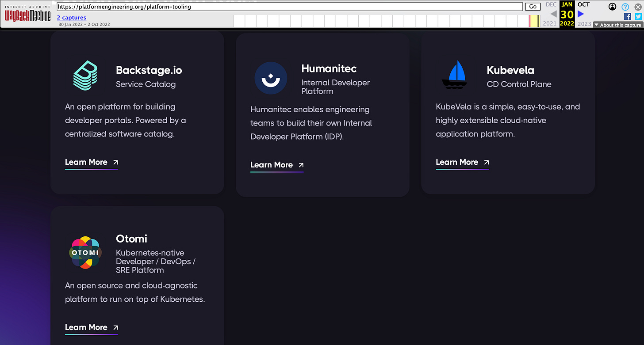
Task: Click the Kubevela sailboat logo
Action: click(x=454, y=75)
